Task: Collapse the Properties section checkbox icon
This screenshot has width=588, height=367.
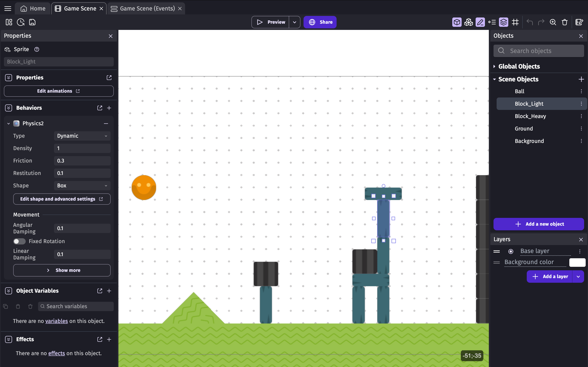Action: tap(9, 77)
